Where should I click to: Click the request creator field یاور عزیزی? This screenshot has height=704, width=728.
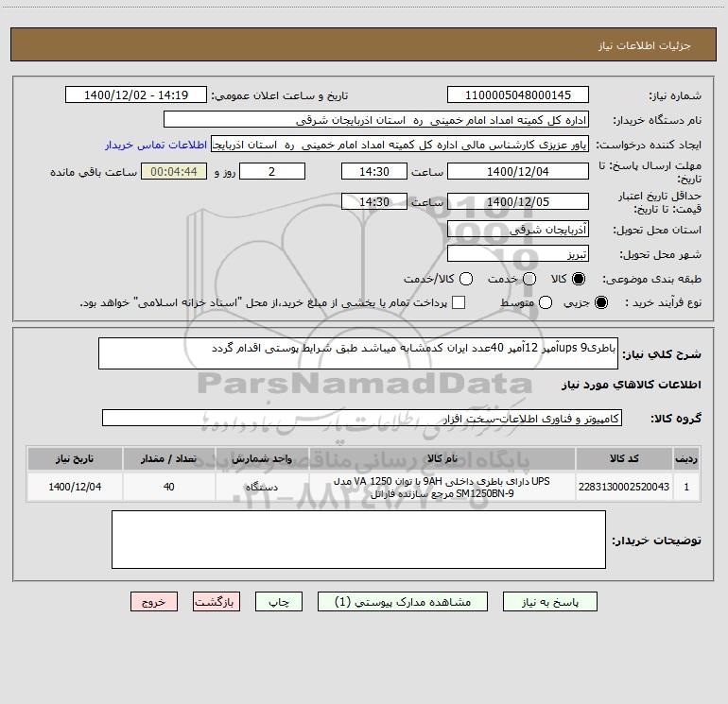pos(400,145)
